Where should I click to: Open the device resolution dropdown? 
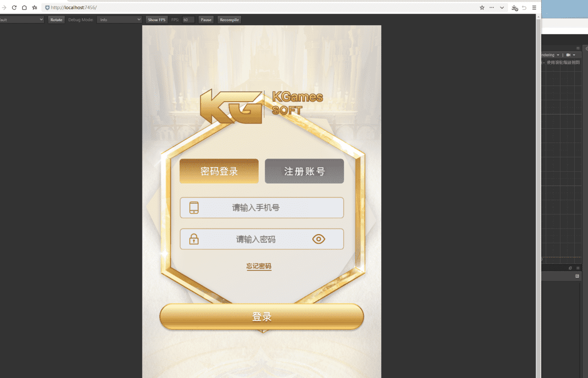point(22,20)
